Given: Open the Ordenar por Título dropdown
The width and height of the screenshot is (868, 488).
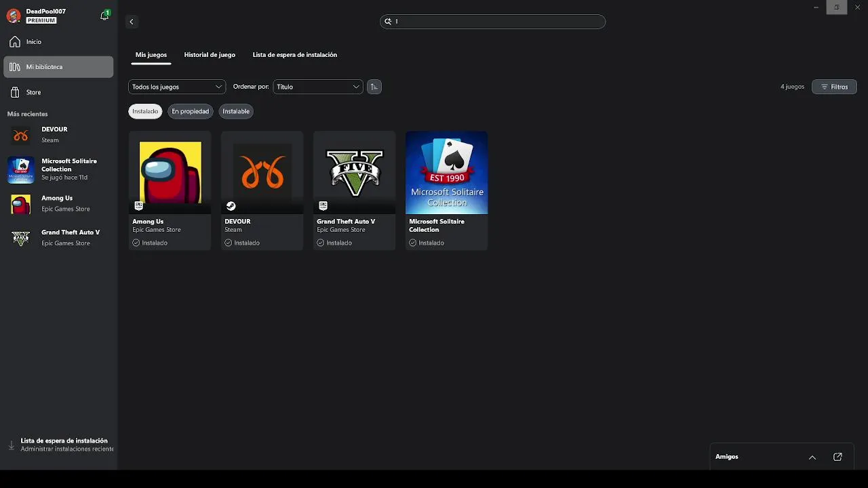Looking at the screenshot, I should [x=318, y=87].
